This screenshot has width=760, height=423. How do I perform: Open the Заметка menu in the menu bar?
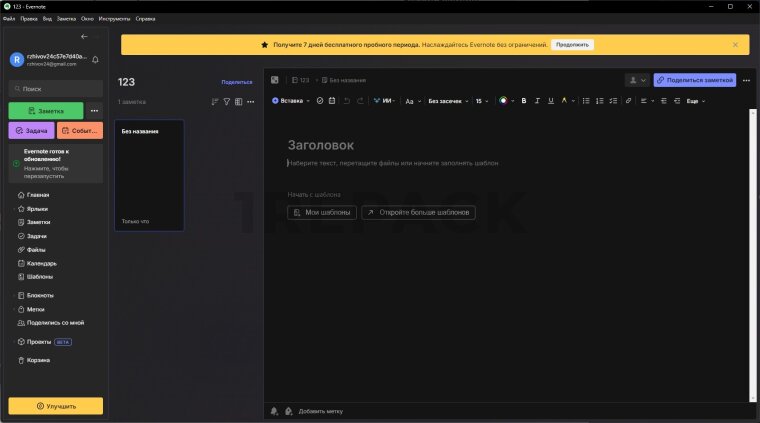[x=66, y=19]
